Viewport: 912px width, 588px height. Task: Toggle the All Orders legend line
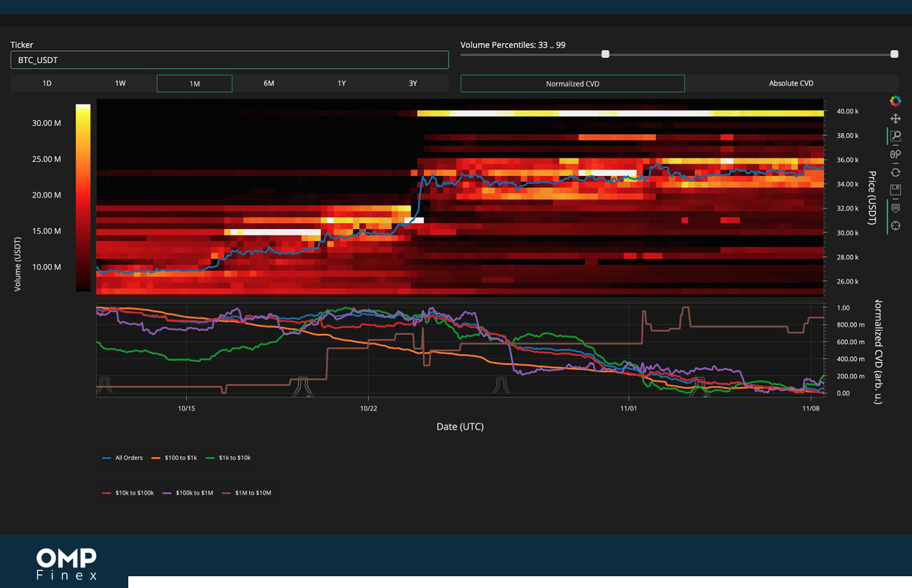coord(122,457)
